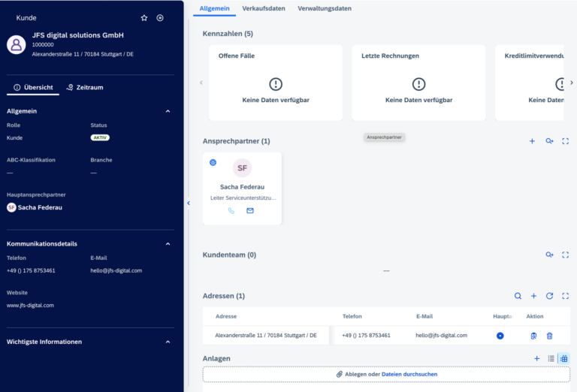The width and height of the screenshot is (577, 392).
Task: Open the Sacha Federau contact card
Action: pyautogui.click(x=242, y=186)
